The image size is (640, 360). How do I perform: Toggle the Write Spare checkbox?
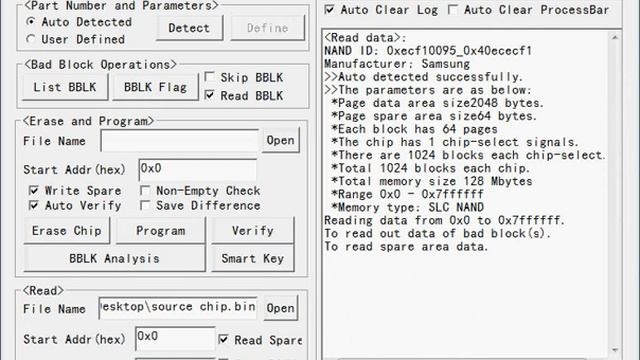34,191
